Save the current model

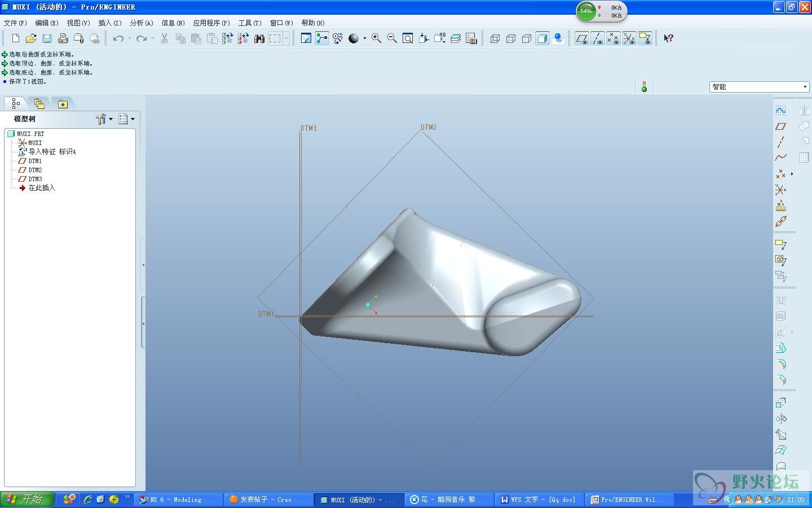click(x=47, y=38)
